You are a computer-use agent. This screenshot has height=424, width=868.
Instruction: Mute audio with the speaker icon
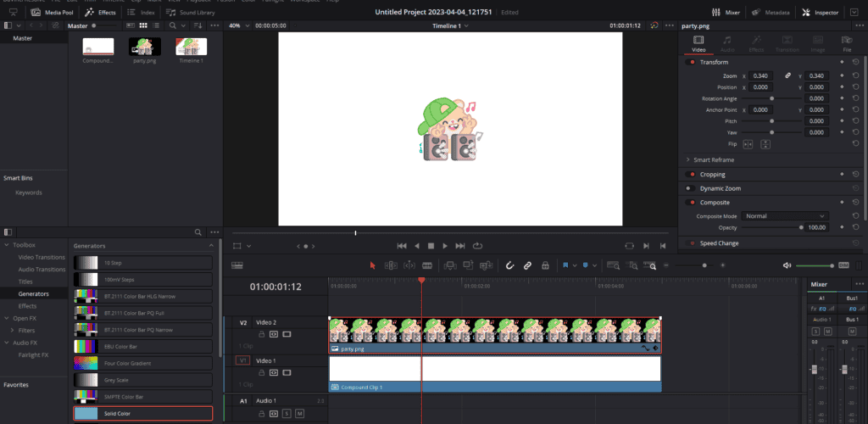click(x=787, y=265)
